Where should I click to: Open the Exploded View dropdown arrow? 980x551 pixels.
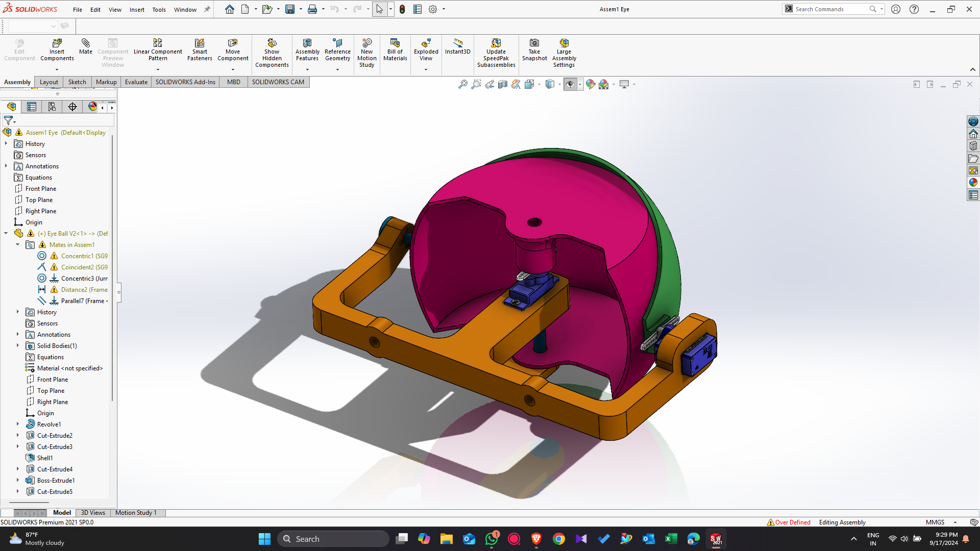coord(426,69)
